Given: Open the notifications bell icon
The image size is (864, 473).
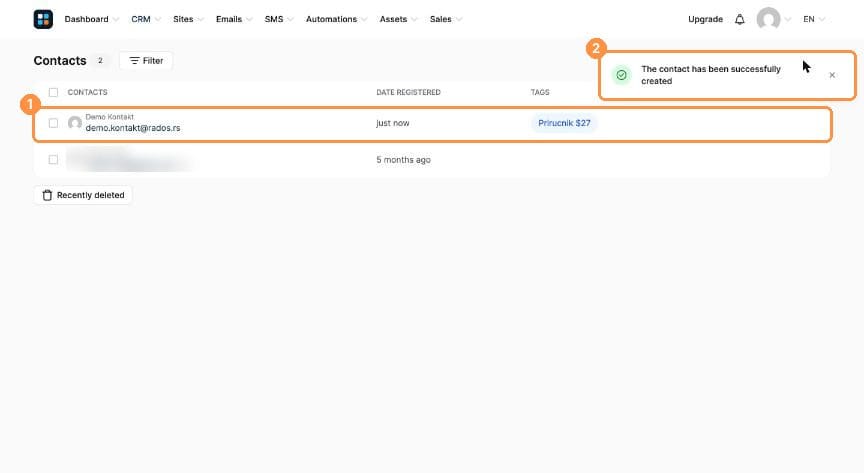Looking at the screenshot, I should pyautogui.click(x=739, y=19).
